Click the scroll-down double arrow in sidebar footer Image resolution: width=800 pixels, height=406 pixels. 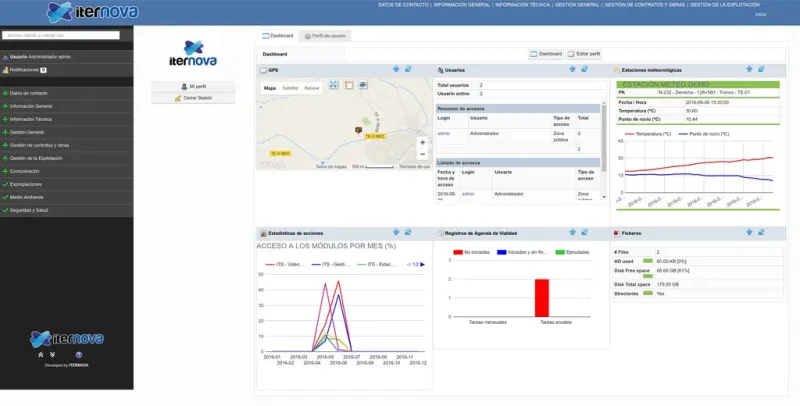tap(52, 354)
